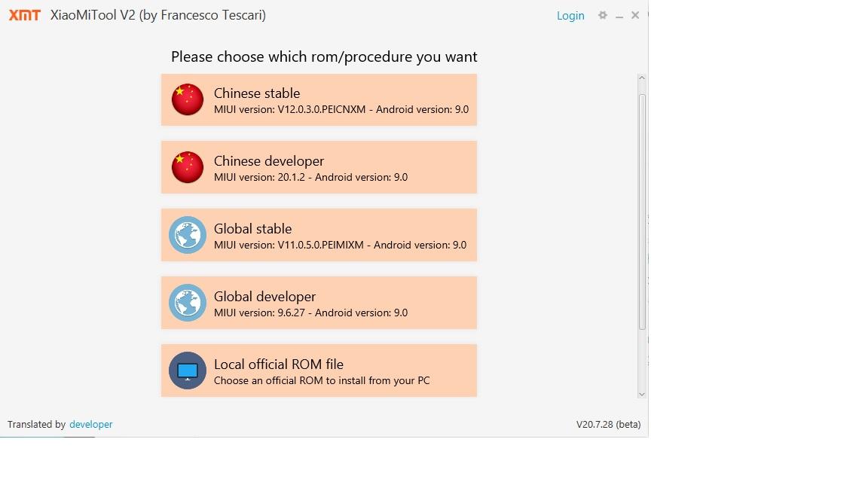The width and height of the screenshot is (868, 488).
Task: Open settings via the gear icon
Action: tap(602, 15)
